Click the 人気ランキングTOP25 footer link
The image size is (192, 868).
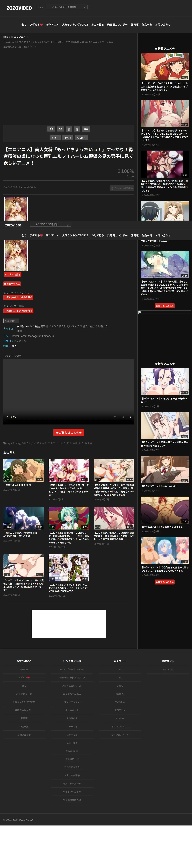click(x=24, y=702)
